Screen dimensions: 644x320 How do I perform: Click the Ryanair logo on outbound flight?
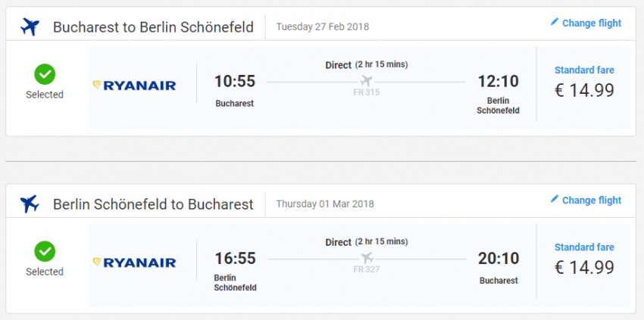coord(134,85)
